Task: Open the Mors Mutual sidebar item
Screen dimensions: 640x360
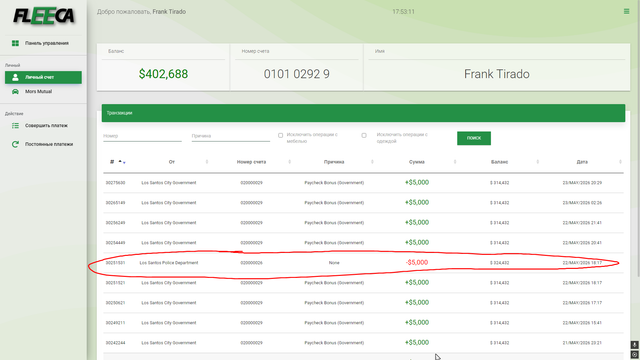Action: [43, 91]
